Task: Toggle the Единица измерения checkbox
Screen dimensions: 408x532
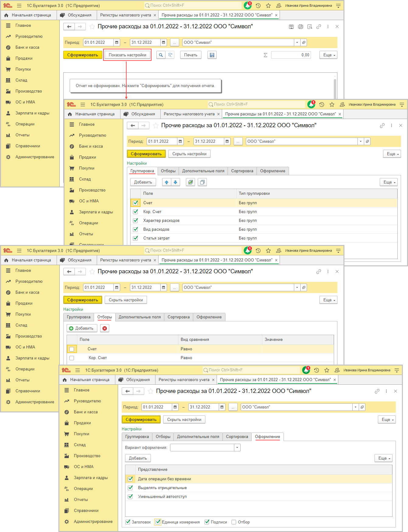Action: coord(158,522)
